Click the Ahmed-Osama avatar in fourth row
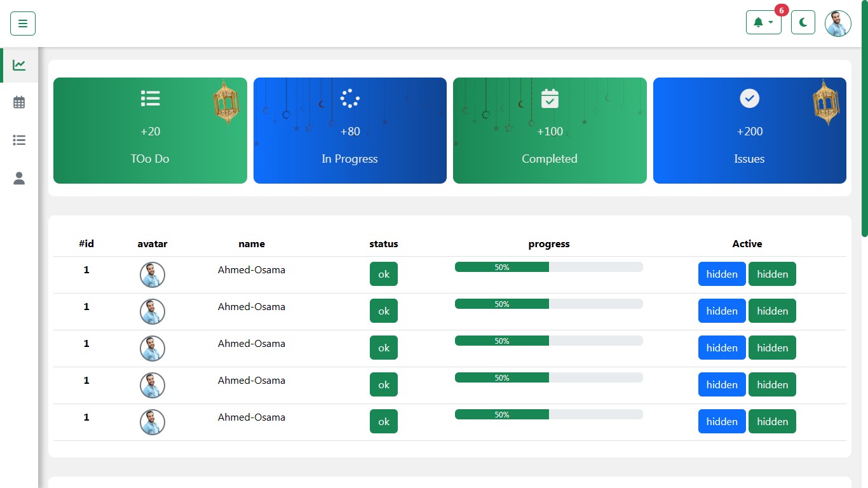868x488 pixels. point(153,385)
